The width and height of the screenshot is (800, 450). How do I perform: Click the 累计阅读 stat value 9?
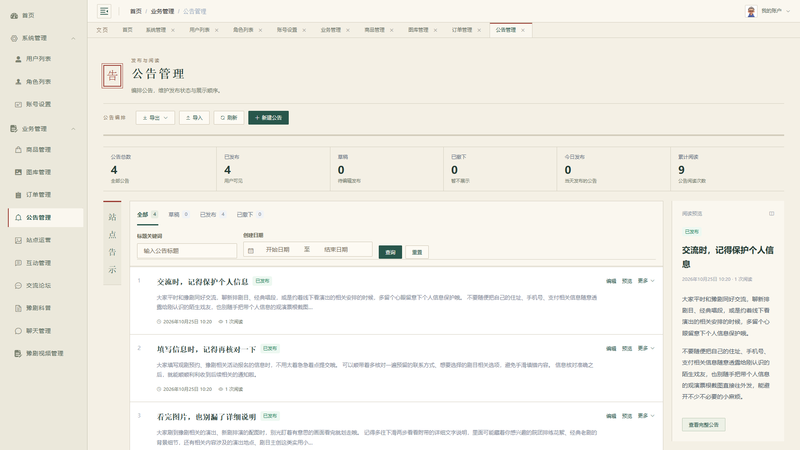point(681,170)
